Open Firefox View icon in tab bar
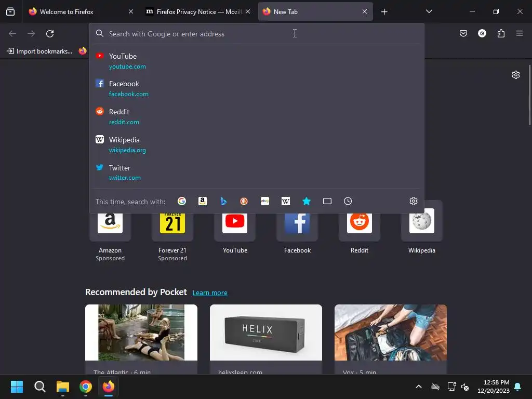Image resolution: width=532 pixels, height=399 pixels. [10, 11]
